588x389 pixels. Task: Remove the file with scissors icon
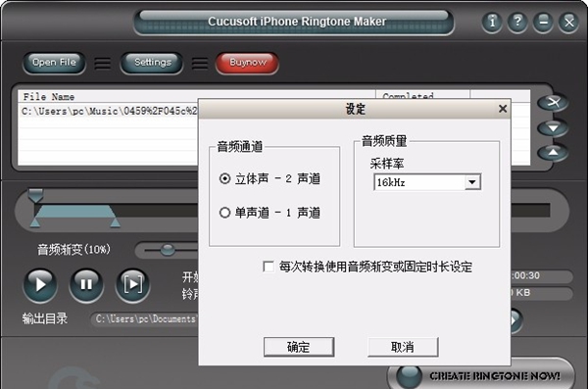[553, 103]
